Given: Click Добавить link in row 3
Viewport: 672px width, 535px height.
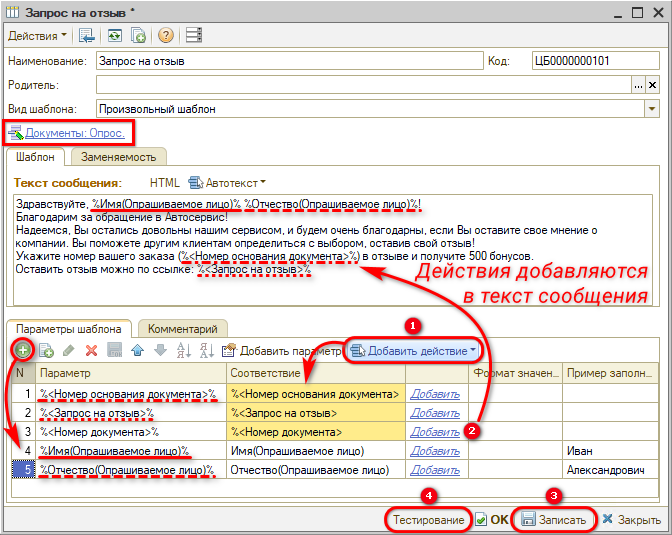Looking at the screenshot, I should 435,432.
